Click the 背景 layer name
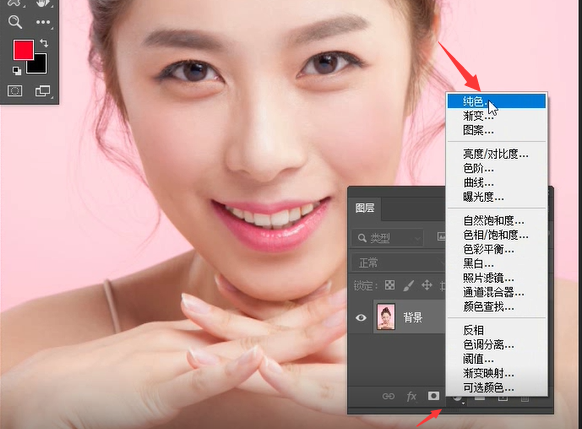Viewport: 582px width, 429px height. (413, 317)
